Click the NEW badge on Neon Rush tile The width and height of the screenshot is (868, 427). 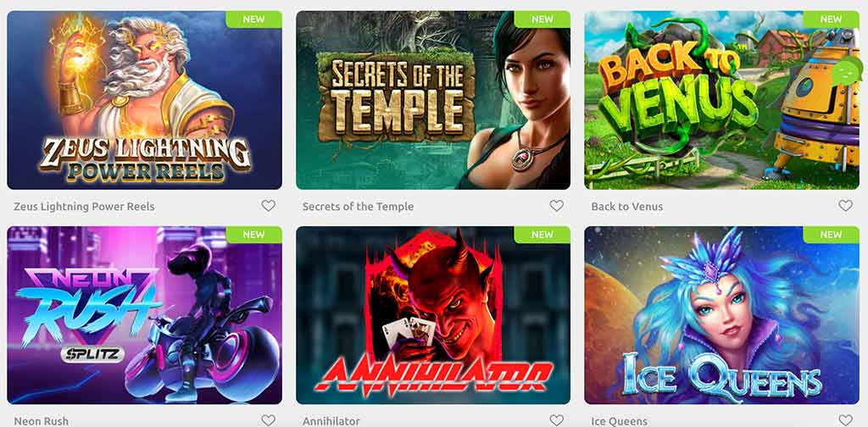point(254,235)
